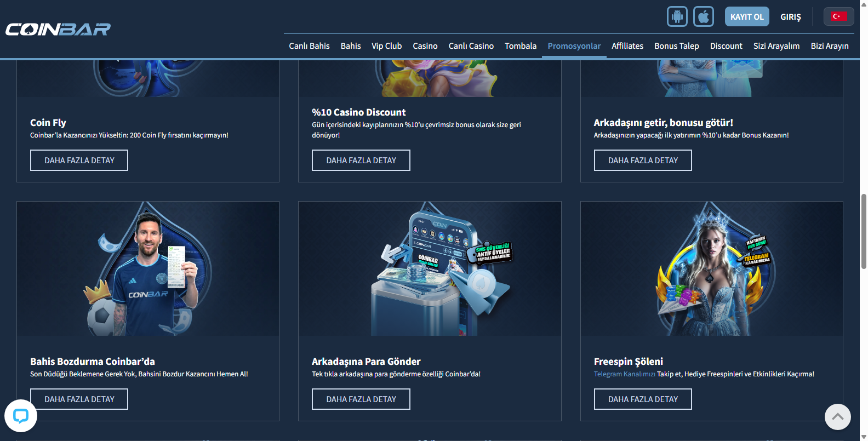
Task: Go to the Tombala page
Action: point(521,46)
